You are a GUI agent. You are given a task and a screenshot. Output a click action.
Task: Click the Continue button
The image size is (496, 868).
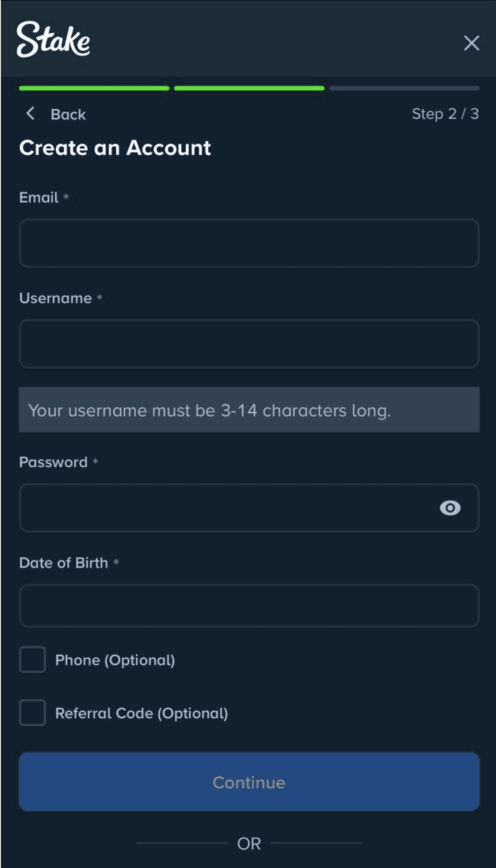248,782
